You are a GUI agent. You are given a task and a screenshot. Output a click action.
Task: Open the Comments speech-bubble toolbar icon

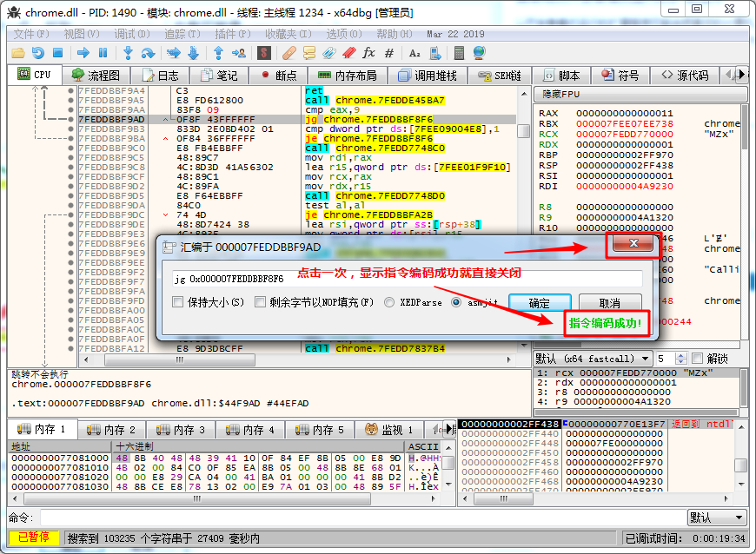[x=309, y=53]
